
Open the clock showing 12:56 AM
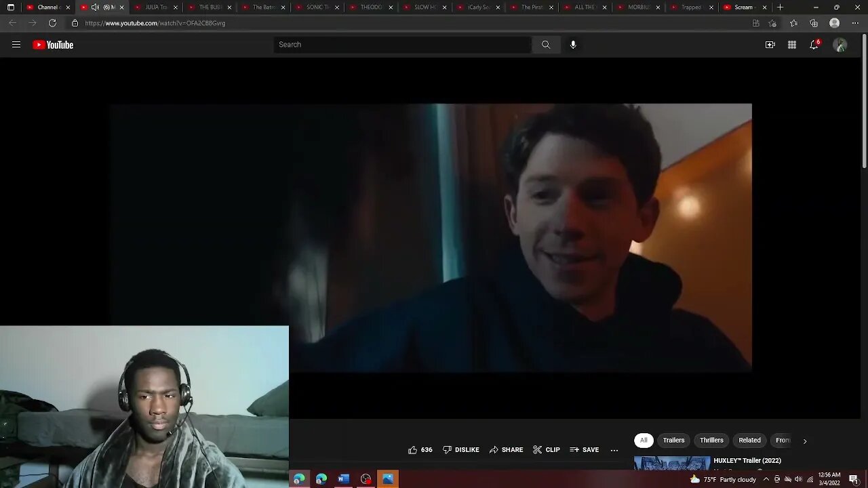[829, 479]
